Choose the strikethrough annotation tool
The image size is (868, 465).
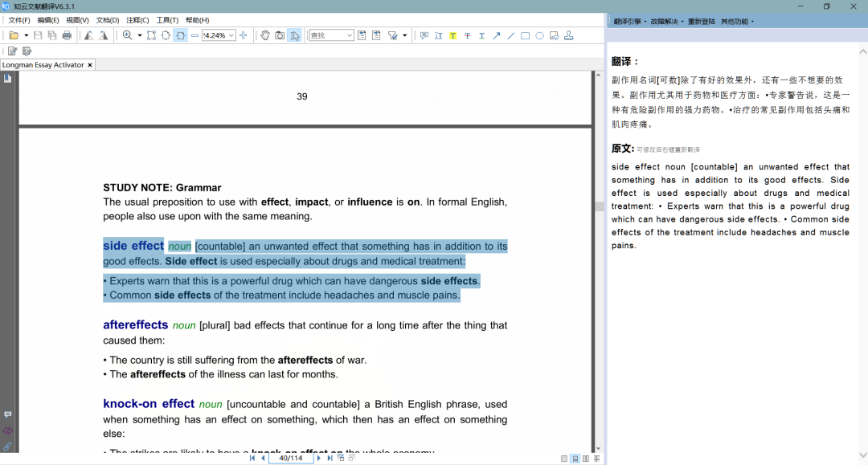coord(469,35)
